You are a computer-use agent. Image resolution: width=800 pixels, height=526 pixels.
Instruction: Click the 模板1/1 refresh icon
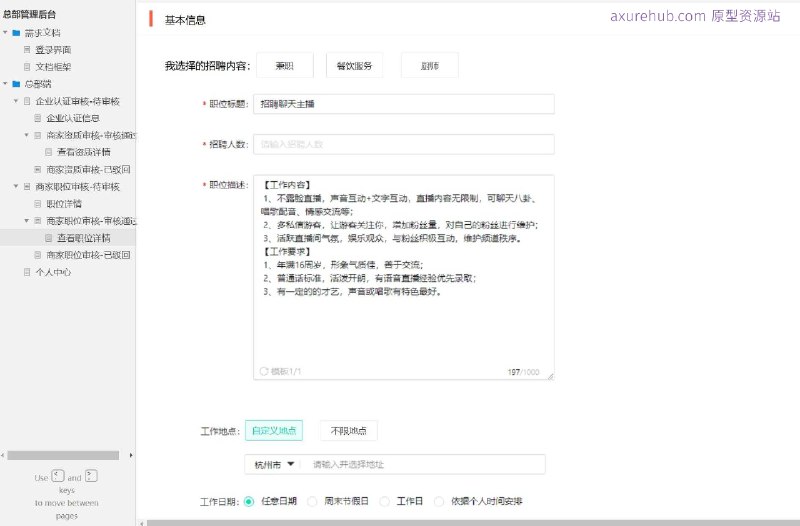coord(264,371)
